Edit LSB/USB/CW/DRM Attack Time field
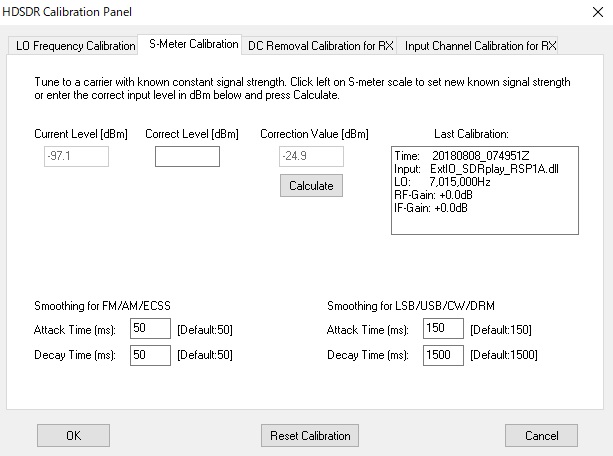 443,328
